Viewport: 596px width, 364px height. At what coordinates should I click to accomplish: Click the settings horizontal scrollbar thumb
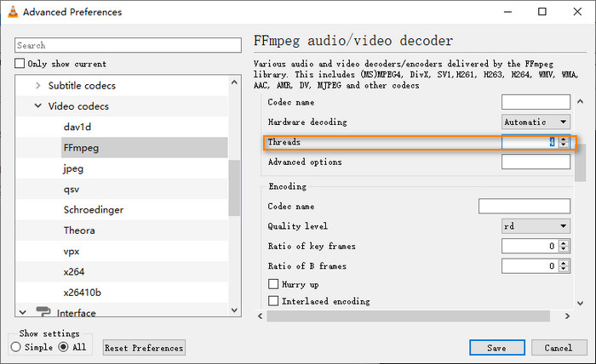pos(408,316)
